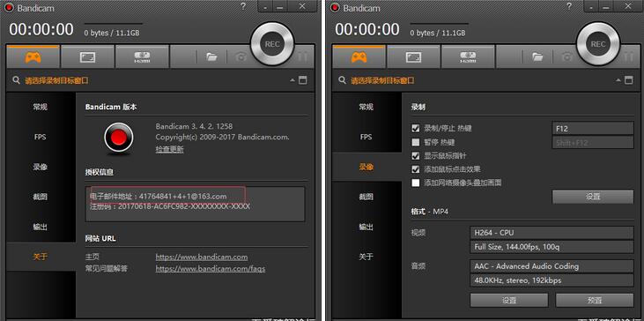Start recording with right window REC button
Screen dimensions: 644x321
pyautogui.click(x=598, y=44)
